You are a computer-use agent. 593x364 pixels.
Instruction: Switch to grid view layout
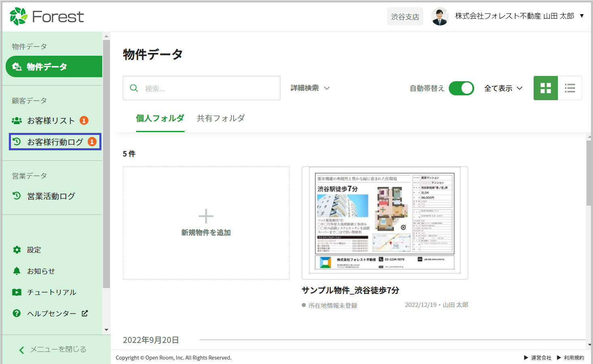545,88
